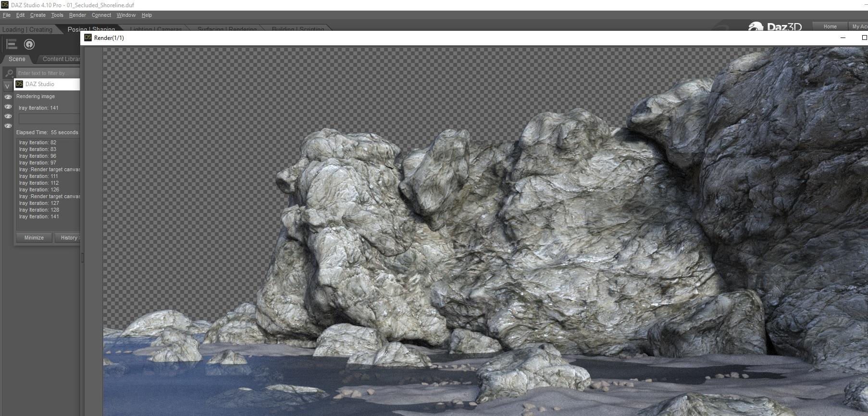The height and width of the screenshot is (416, 868).
Task: Click the DS icon in the main title bar
Action: pyautogui.click(x=5, y=5)
